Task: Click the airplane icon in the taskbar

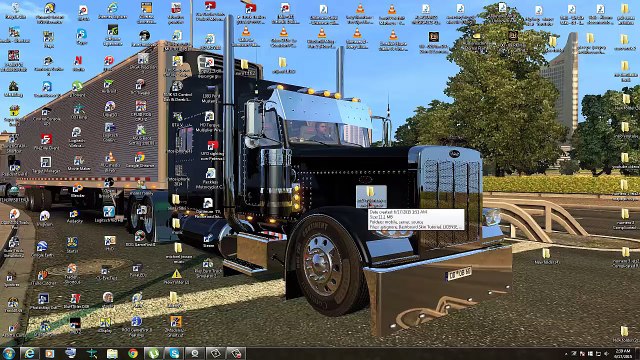Action: 91,353
